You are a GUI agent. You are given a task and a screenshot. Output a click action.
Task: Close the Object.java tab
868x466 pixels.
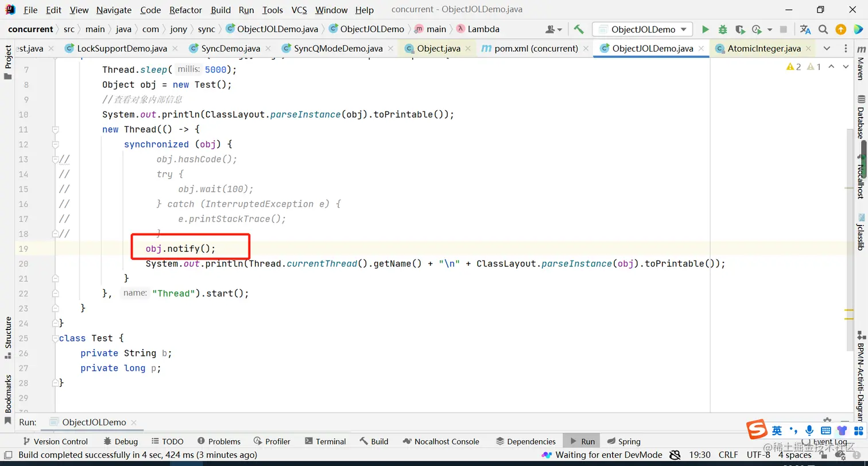point(468,49)
